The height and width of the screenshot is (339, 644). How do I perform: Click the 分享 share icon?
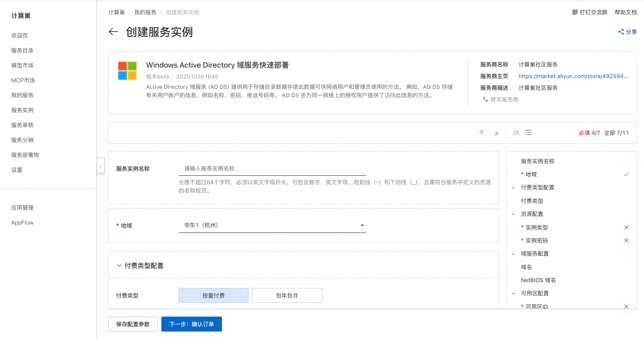click(x=621, y=32)
